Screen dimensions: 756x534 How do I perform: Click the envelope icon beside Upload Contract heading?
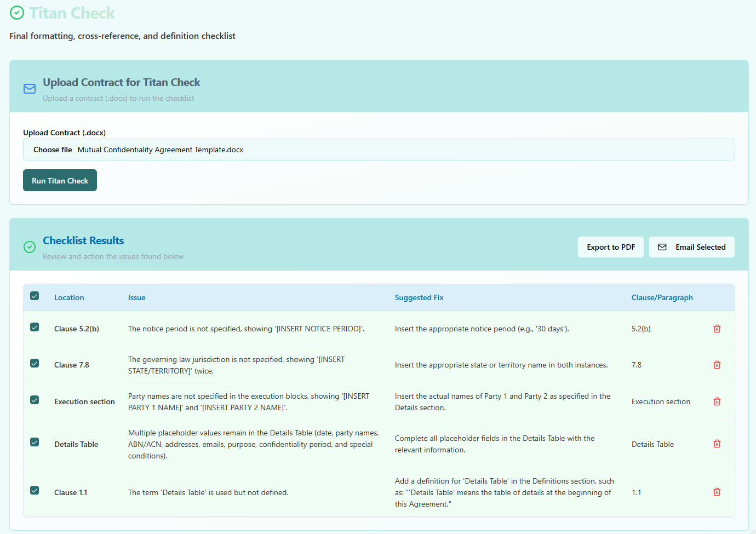[x=30, y=89]
